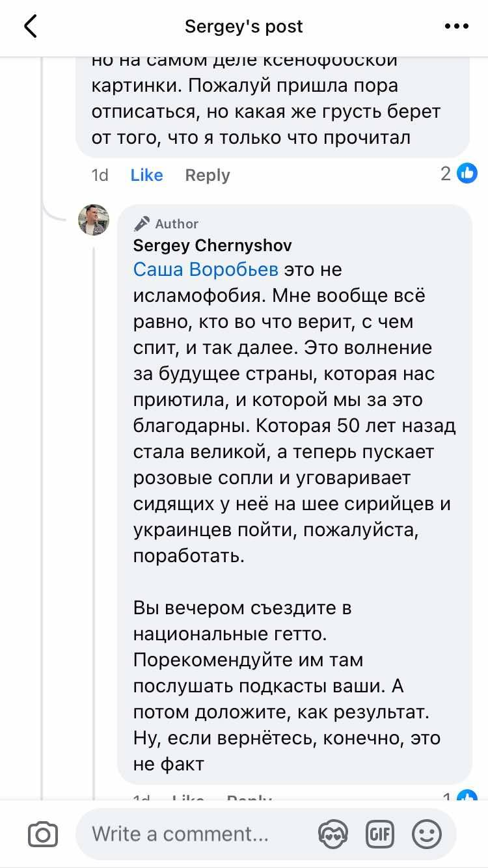The width and height of the screenshot is (488, 868).
Task: Tap the camera icon to attach a photo
Action: pos(43,834)
